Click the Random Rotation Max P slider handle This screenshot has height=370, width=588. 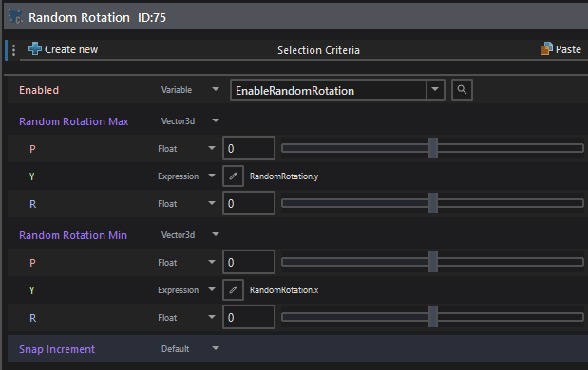click(433, 148)
